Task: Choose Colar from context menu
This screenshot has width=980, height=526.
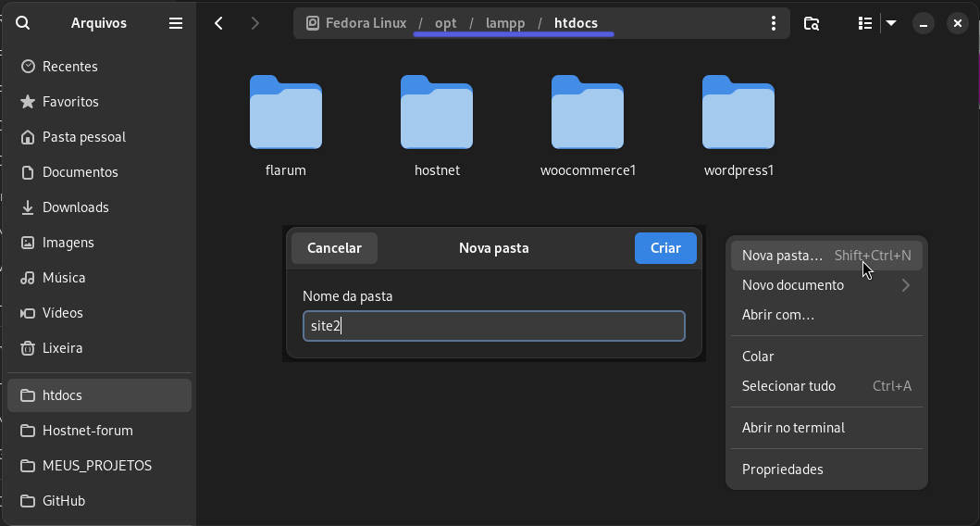Action: (826, 357)
